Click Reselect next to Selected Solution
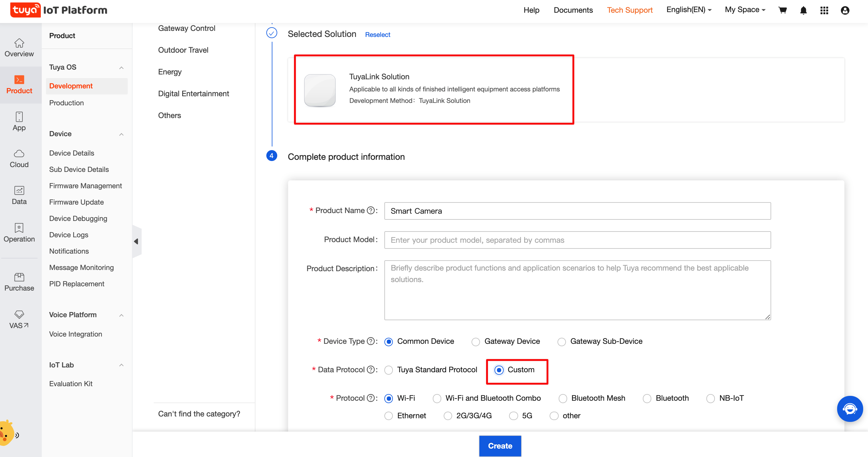Image resolution: width=868 pixels, height=457 pixels. (x=377, y=35)
